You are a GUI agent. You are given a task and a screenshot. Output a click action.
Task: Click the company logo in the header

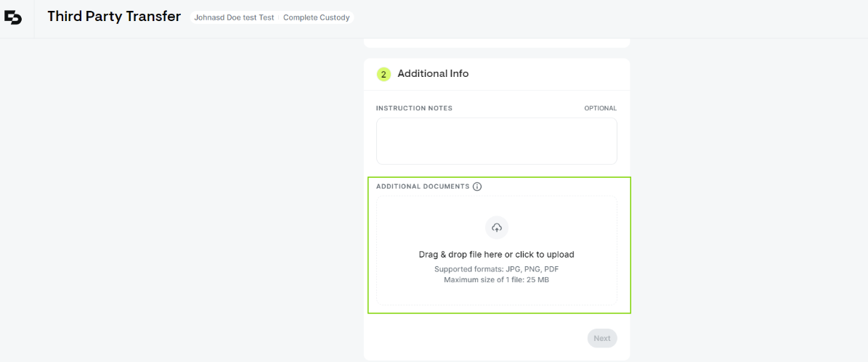[13, 17]
